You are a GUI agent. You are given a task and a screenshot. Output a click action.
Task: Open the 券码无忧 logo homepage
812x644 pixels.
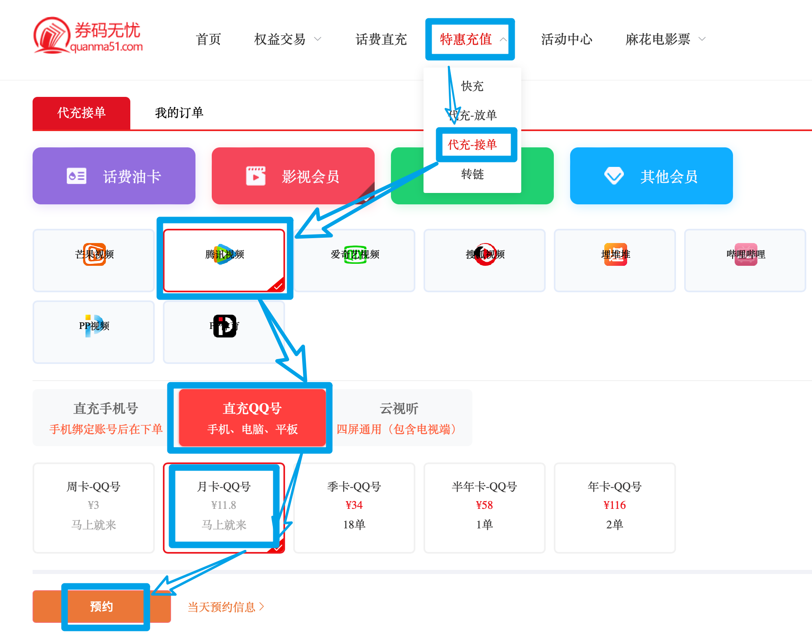click(x=88, y=36)
